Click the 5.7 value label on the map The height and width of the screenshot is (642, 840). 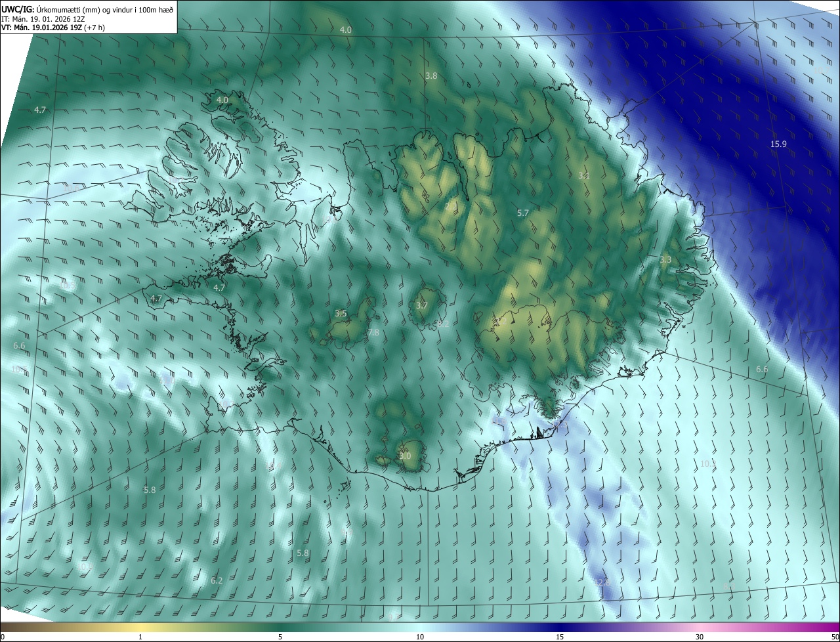pos(523,213)
